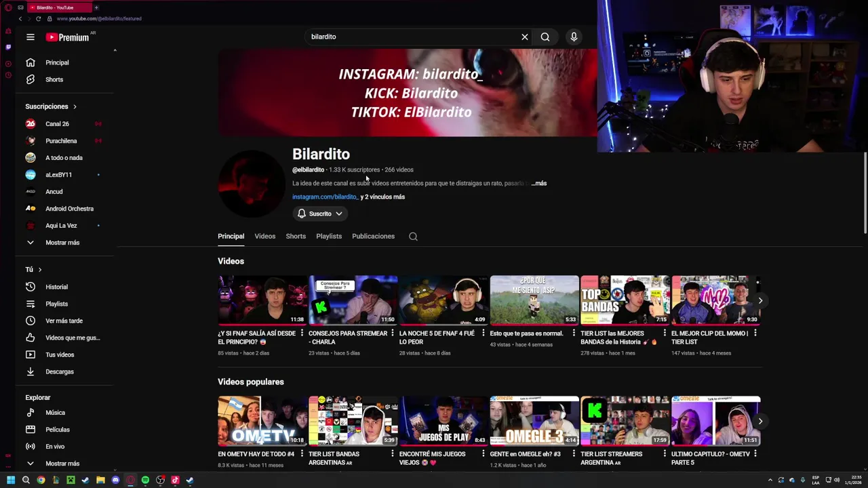This screenshot has width=868, height=488.
Task: Open the Suscrito notification dropdown
Action: tap(320, 213)
